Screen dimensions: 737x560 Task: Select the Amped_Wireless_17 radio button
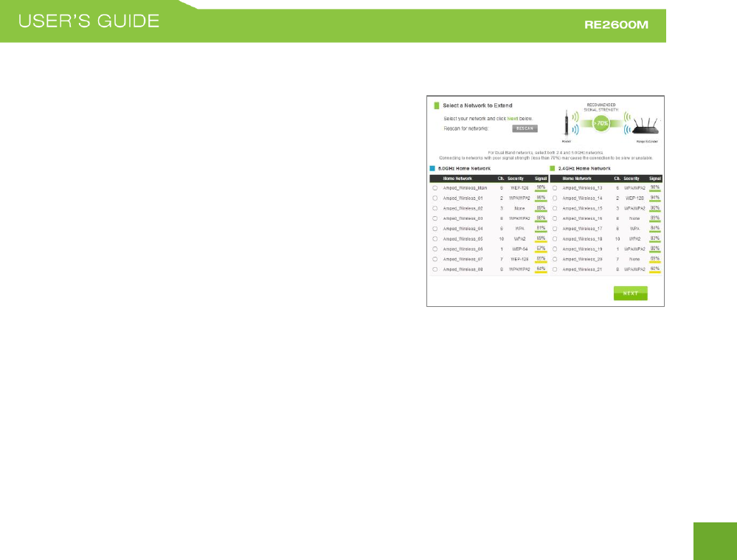point(555,229)
